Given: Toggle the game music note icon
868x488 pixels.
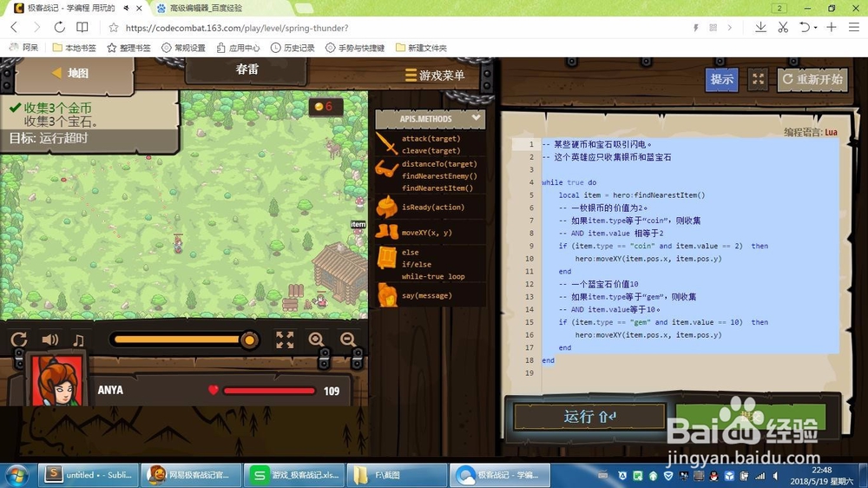Looking at the screenshot, I should (78, 340).
